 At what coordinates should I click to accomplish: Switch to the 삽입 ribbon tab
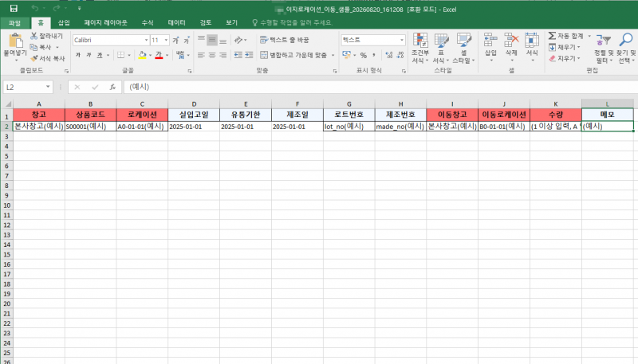tap(64, 23)
